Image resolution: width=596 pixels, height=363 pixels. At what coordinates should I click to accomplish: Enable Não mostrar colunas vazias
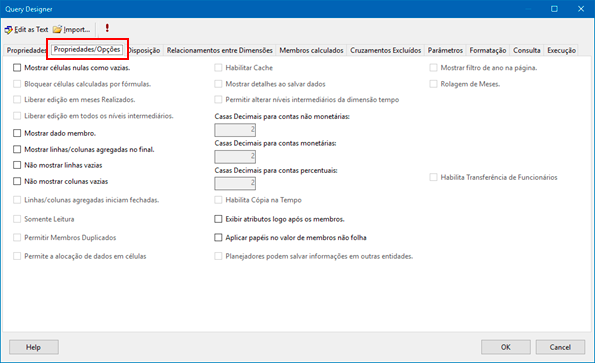tap(17, 181)
